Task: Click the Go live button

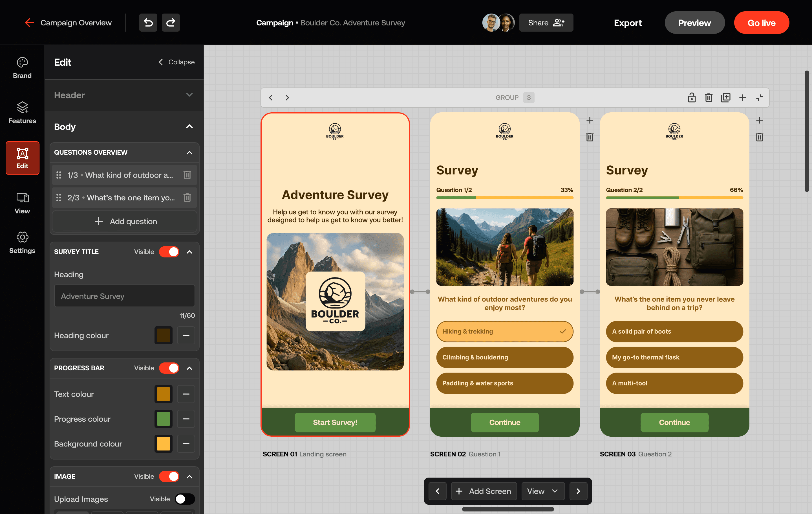Action: click(761, 23)
